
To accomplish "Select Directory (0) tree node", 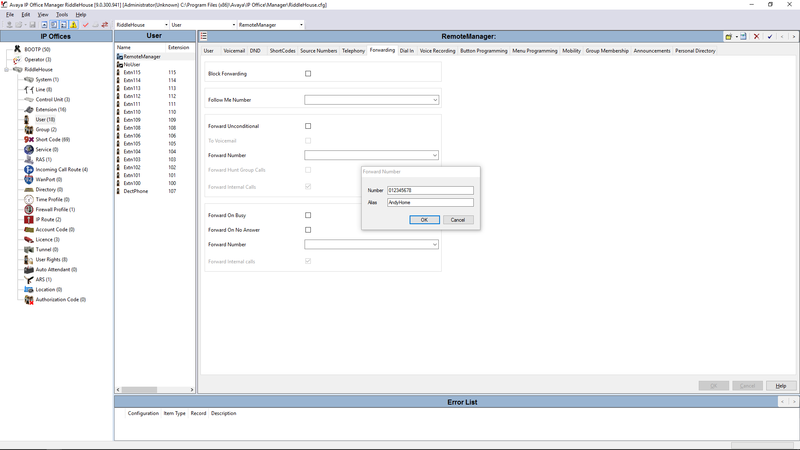I will (x=49, y=189).
